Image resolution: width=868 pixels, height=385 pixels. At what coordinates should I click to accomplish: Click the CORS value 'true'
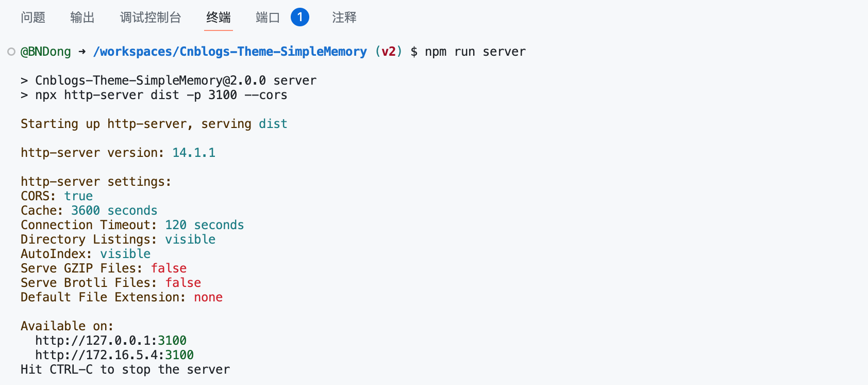[x=78, y=196]
